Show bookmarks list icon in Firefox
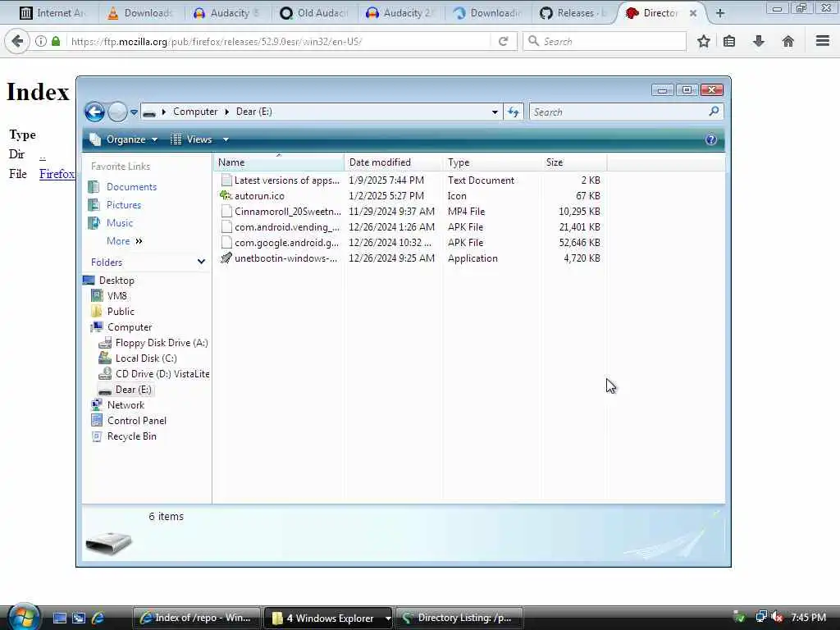The image size is (840, 630). point(729,41)
